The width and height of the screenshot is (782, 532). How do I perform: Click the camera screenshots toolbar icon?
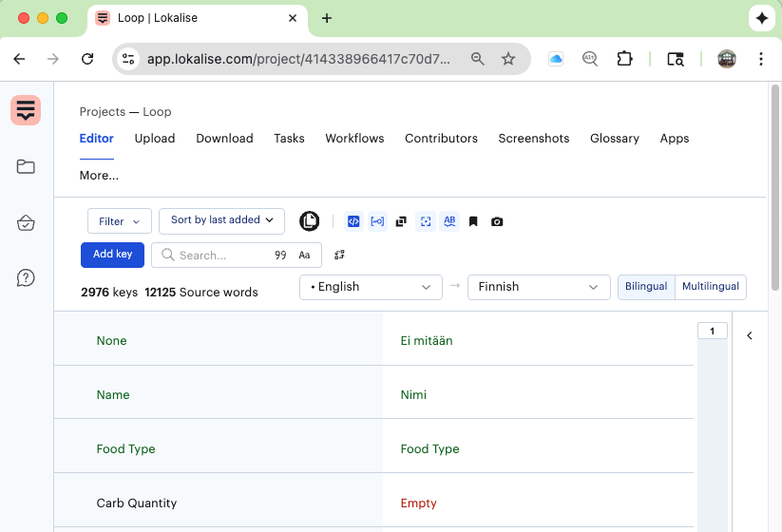tap(497, 221)
